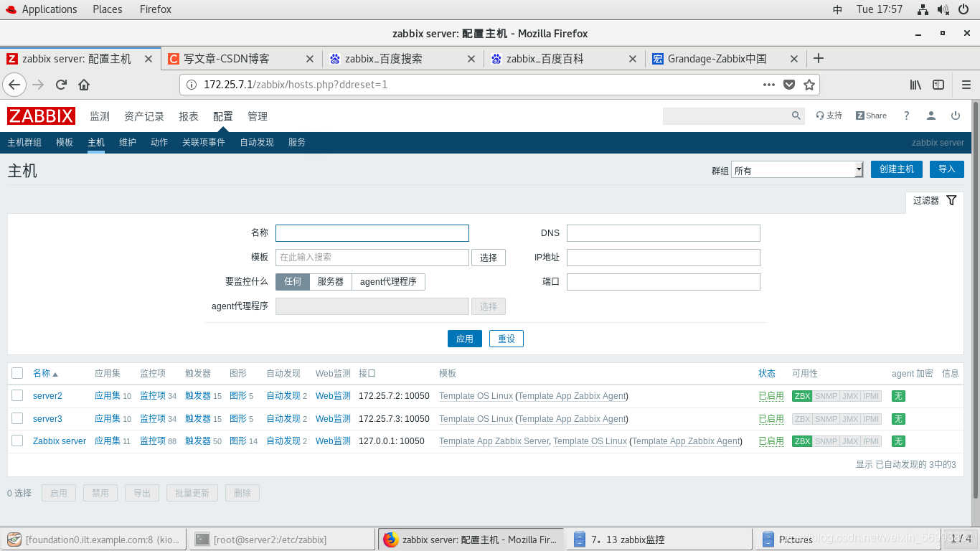
Task: Switch to 写文章-CSDN博客 tab
Action: click(x=241, y=59)
